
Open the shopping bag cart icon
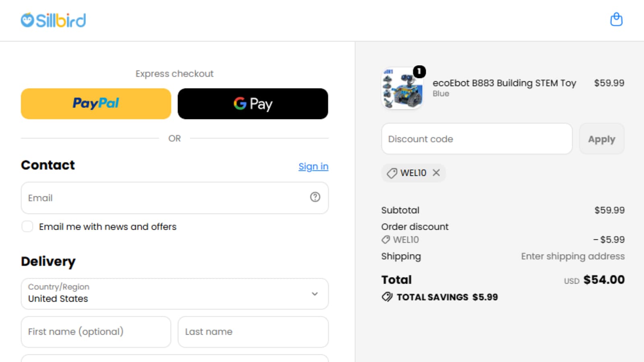(x=616, y=19)
